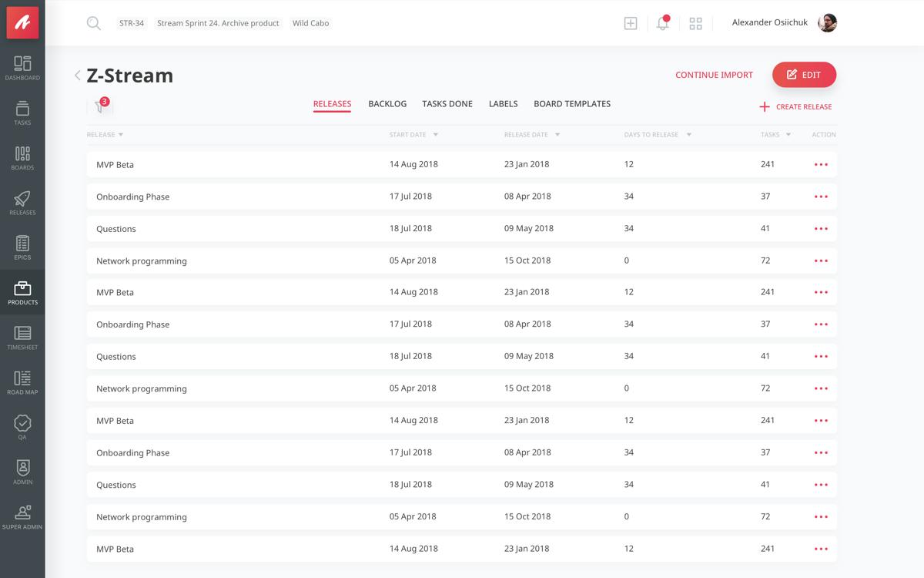The width and height of the screenshot is (924, 578).
Task: Open action menu for first Questions row
Action: pyautogui.click(x=821, y=229)
